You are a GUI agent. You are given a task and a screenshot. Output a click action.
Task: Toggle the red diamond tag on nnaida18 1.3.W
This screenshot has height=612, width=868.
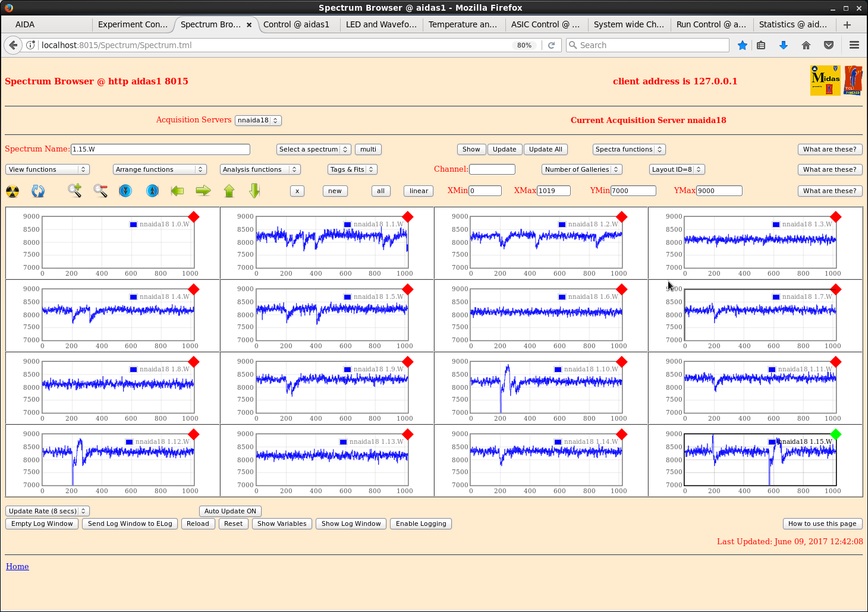tap(836, 217)
